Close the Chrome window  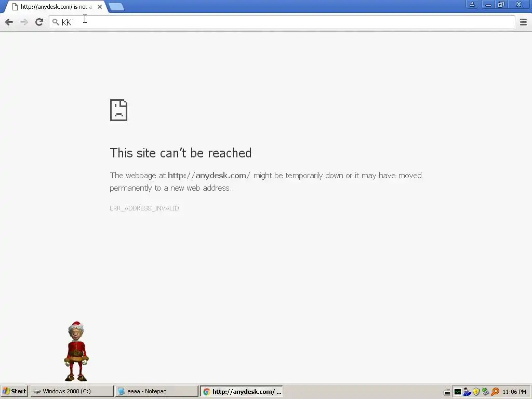[x=519, y=4]
